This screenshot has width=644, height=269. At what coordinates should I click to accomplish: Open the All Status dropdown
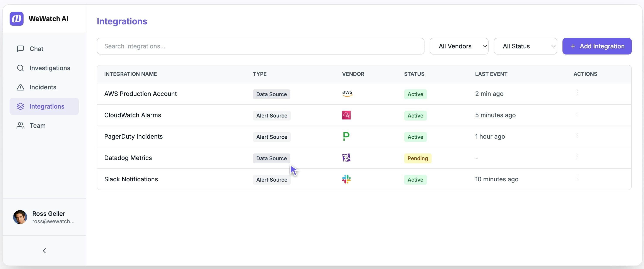click(525, 46)
